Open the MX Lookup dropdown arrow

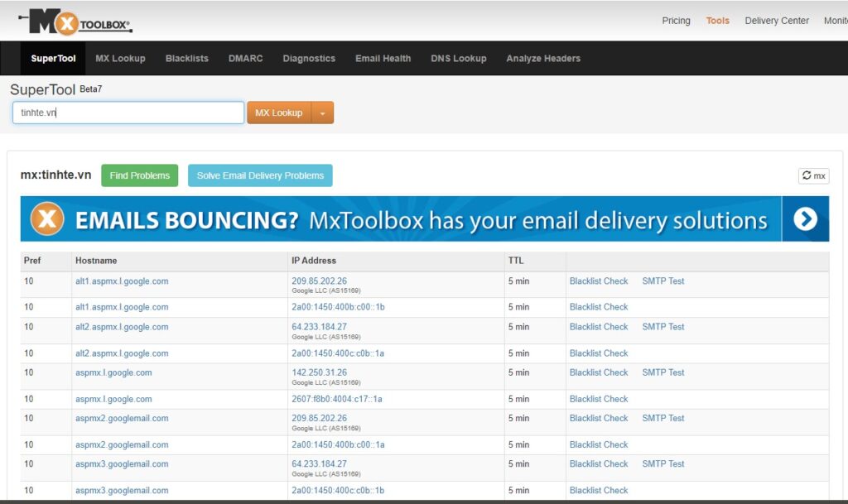pos(323,113)
